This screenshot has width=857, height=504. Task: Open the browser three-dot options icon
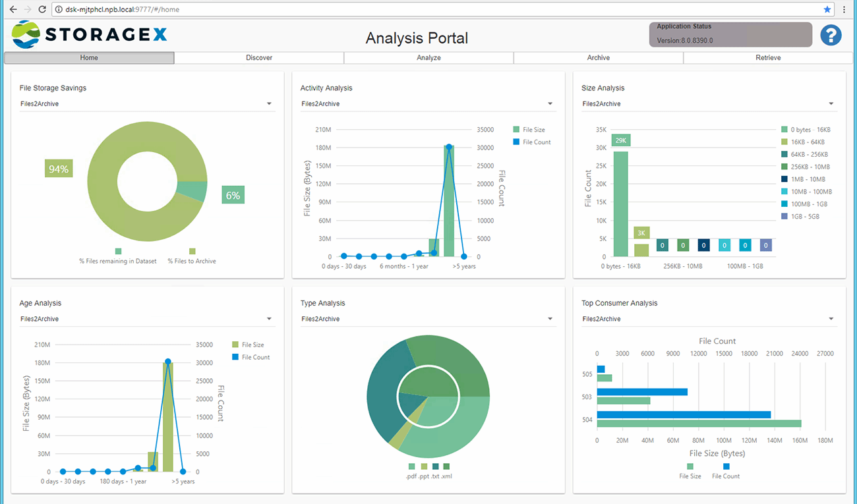(844, 9)
